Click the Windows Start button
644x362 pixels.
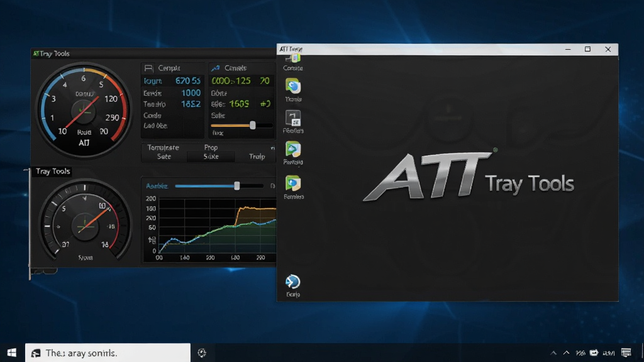11,353
